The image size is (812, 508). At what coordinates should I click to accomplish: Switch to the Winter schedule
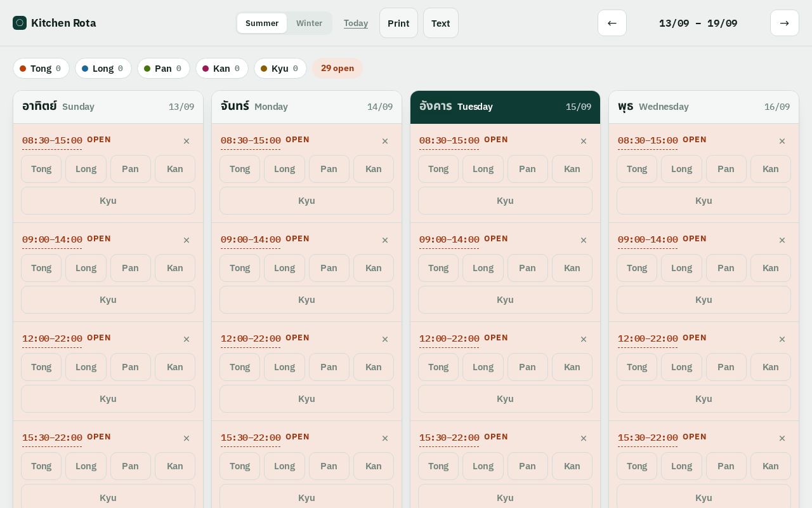tap(309, 23)
